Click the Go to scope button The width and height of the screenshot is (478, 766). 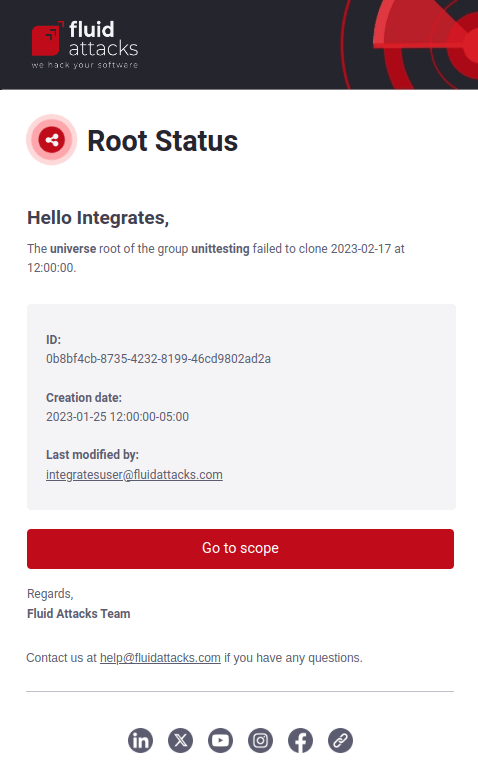(x=240, y=549)
